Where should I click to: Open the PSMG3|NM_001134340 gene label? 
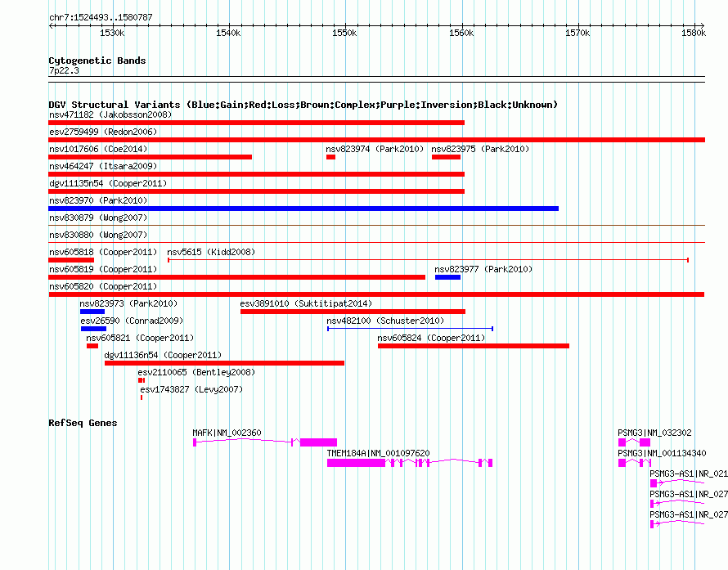[x=662, y=453]
